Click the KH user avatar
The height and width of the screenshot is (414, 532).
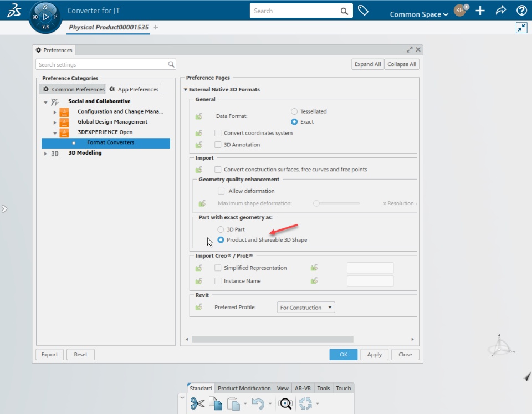[460, 10]
